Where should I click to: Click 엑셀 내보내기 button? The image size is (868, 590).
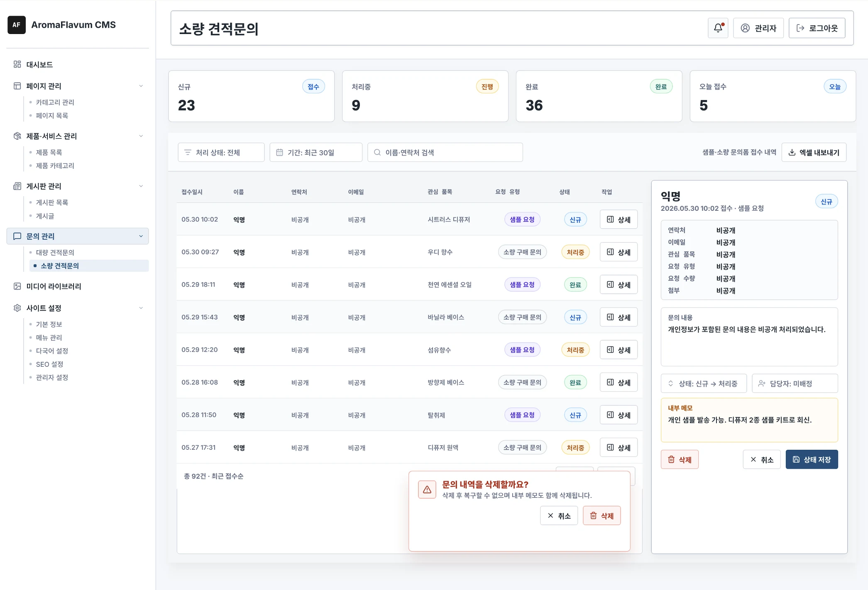(x=814, y=152)
